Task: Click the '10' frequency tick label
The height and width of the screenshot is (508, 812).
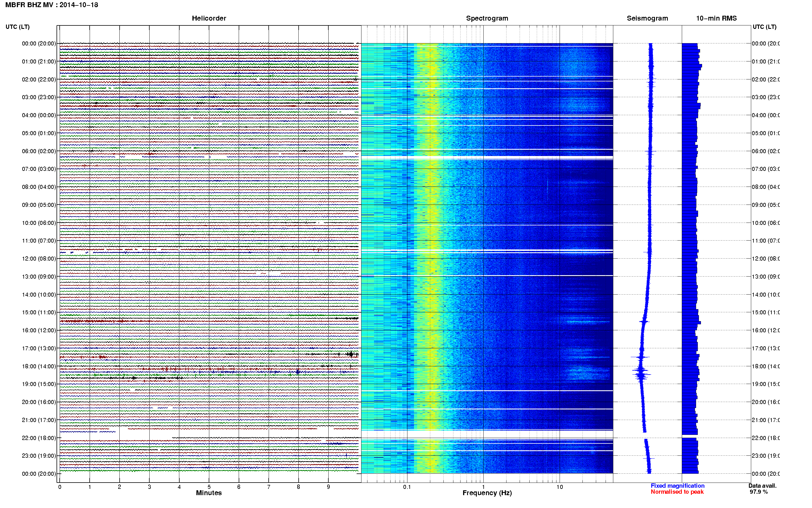Action: pos(559,487)
